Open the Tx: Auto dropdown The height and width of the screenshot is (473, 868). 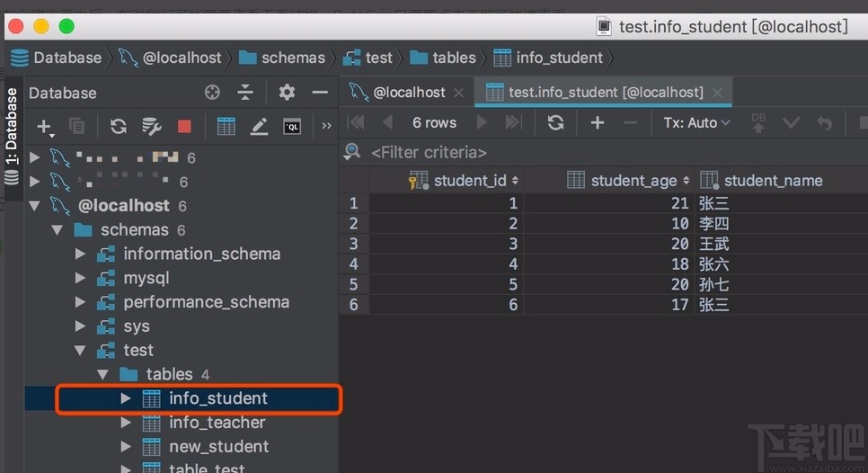pyautogui.click(x=696, y=122)
